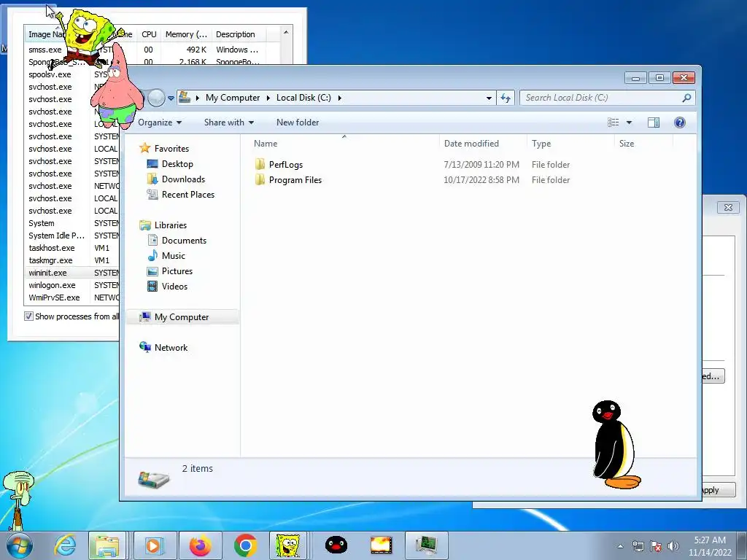747x560 pixels.
Task: Expand the arrow after My Computer breadcrumb
Action: click(268, 98)
